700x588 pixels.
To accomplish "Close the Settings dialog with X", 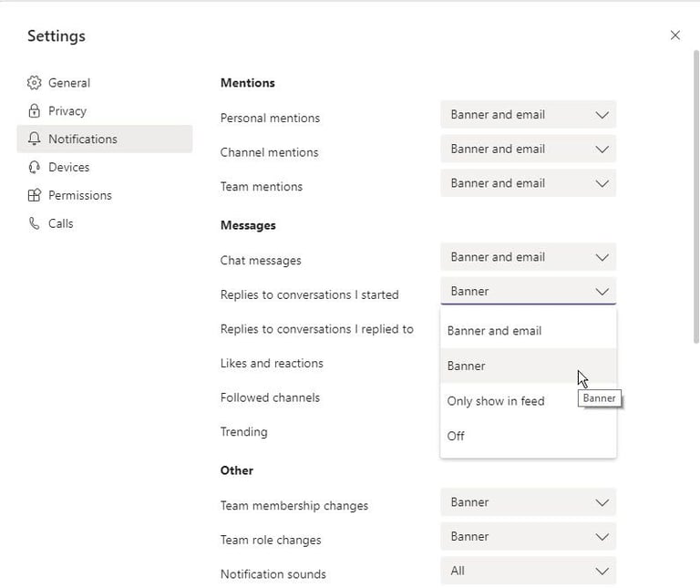I will pyautogui.click(x=674, y=36).
